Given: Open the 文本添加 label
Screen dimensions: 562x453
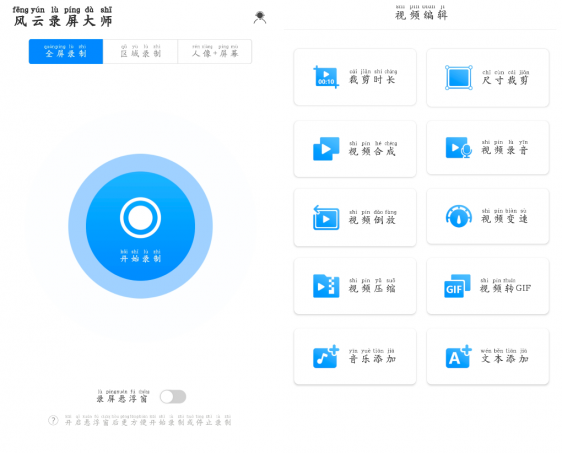Looking at the screenshot, I should click(505, 356).
